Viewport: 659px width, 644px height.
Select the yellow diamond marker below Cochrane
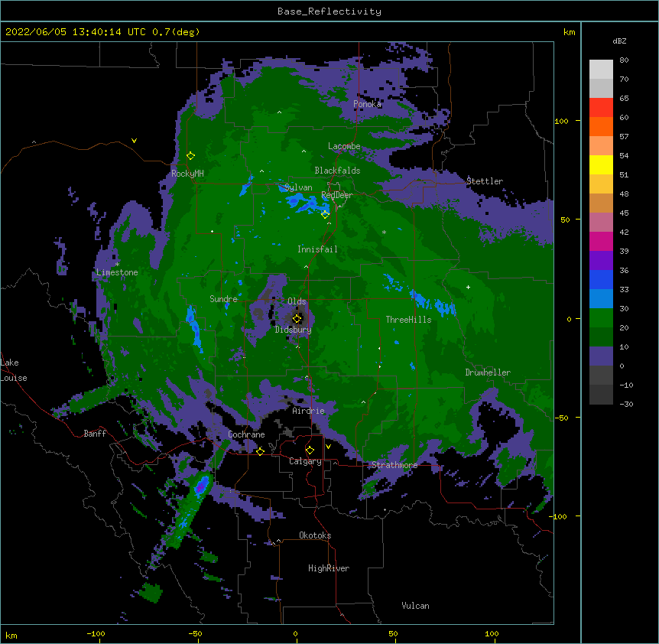point(260,451)
